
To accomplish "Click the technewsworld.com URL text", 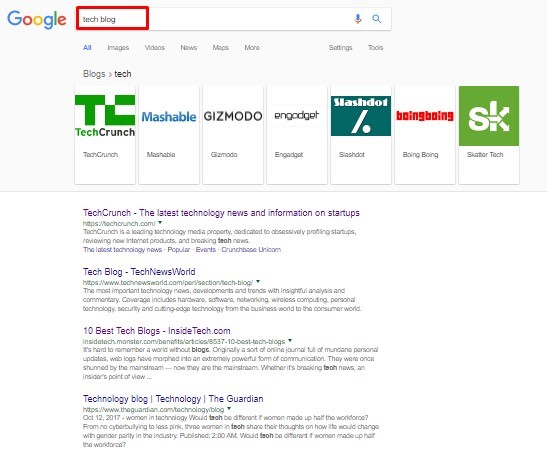I will [x=168, y=283].
